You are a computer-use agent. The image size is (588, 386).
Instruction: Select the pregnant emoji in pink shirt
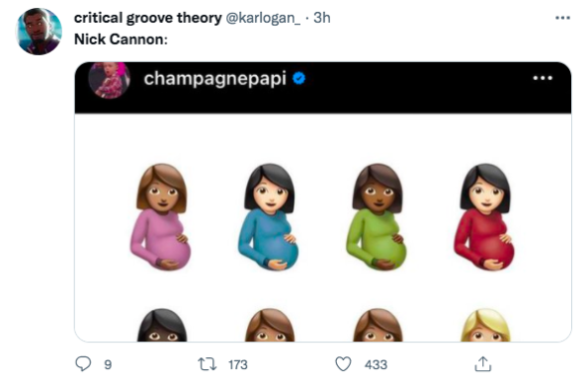pos(161,216)
